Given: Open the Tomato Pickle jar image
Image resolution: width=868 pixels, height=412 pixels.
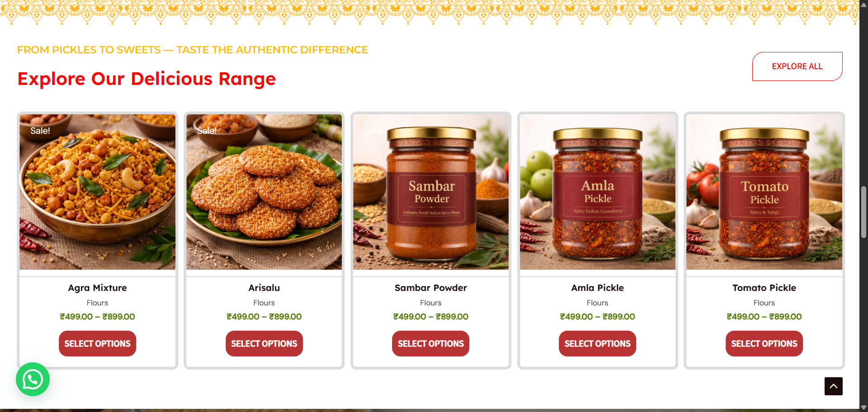Looking at the screenshot, I should click(x=764, y=192).
